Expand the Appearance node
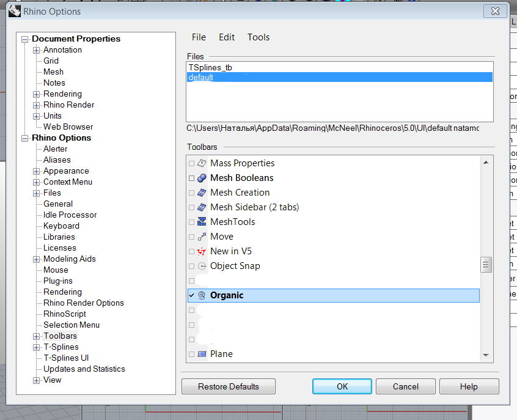This screenshot has height=420, width=517. [x=36, y=172]
